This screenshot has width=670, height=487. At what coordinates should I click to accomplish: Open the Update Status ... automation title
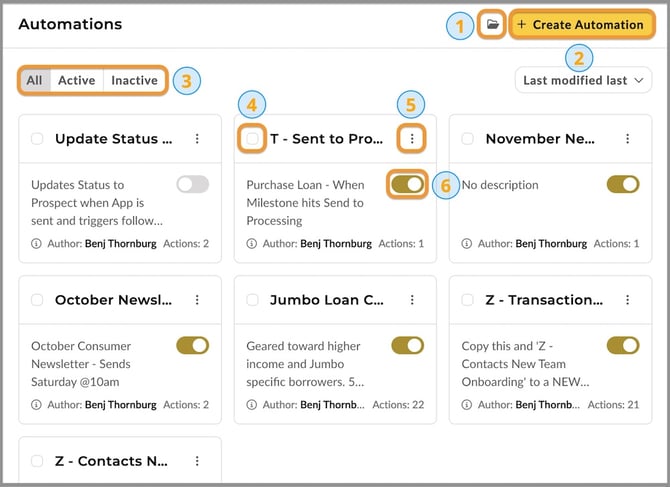tap(114, 139)
